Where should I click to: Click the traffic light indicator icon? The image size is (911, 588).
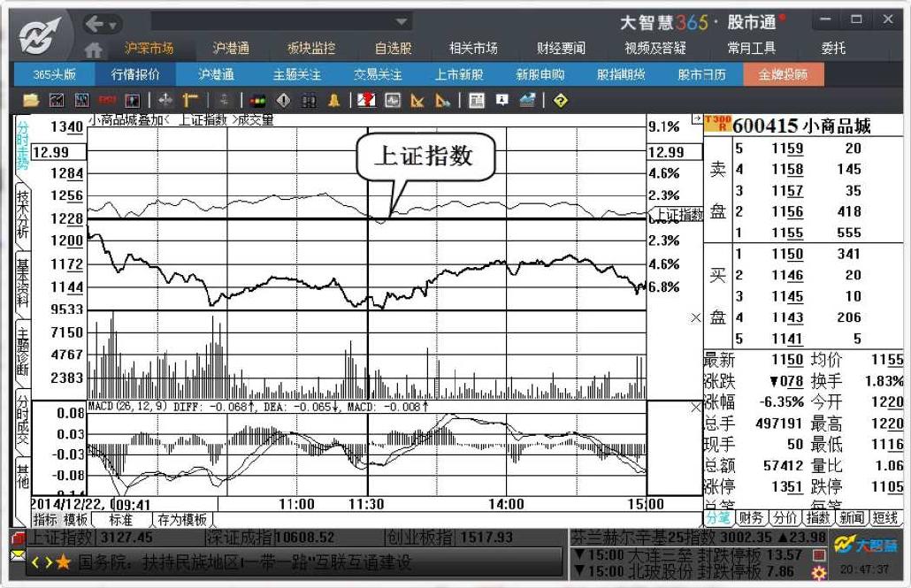(x=257, y=101)
